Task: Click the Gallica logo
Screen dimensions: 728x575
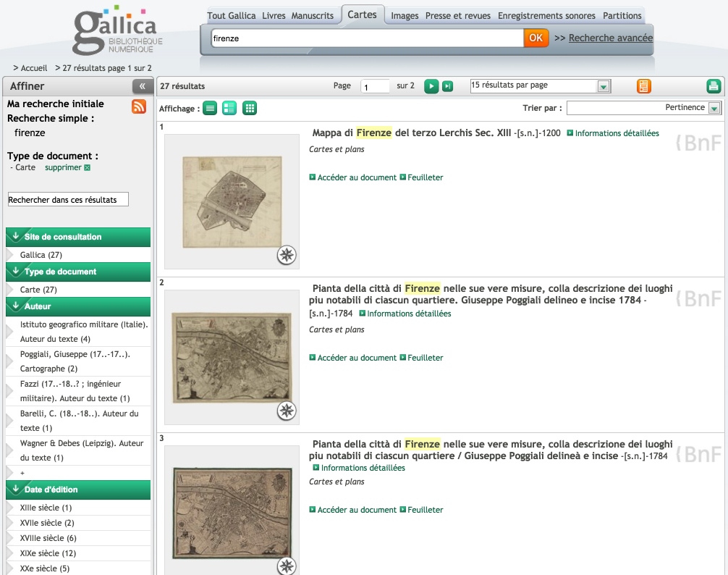Action: [x=118, y=30]
